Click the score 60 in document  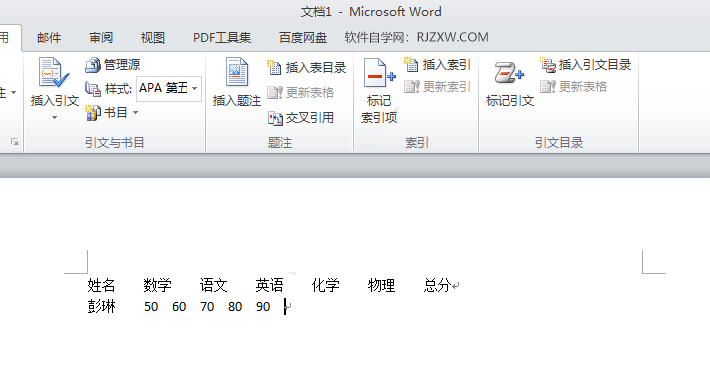coord(179,307)
